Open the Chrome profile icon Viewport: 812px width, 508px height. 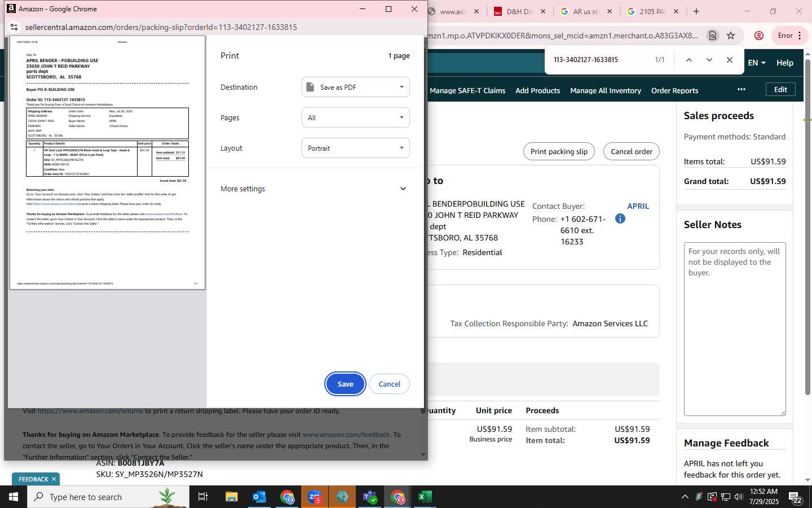point(759,36)
